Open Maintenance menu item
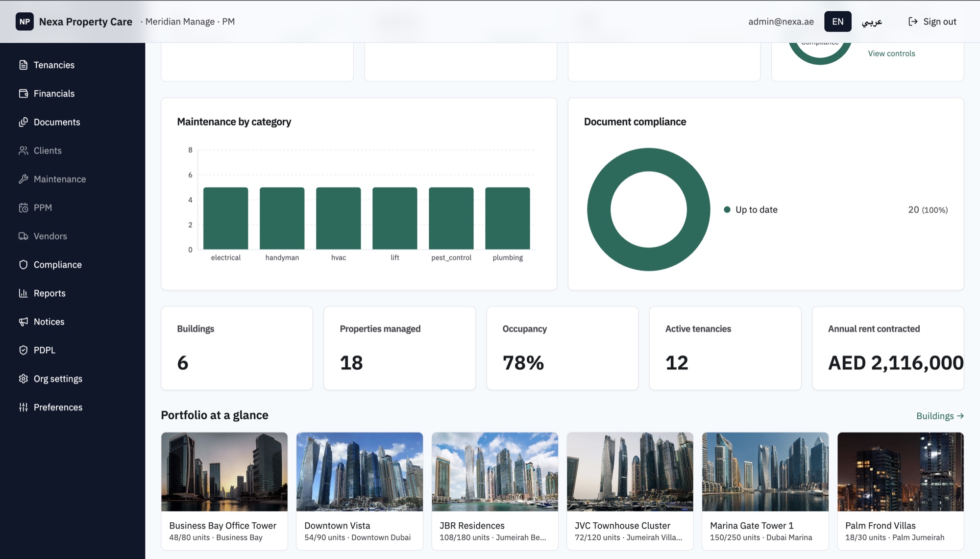 [73, 179]
